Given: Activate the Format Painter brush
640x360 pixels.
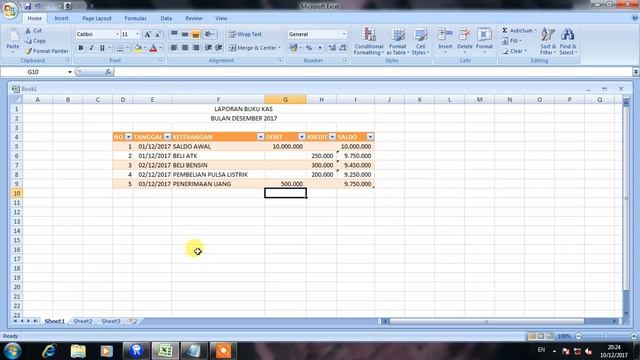Looking at the screenshot, I should click(28, 51).
